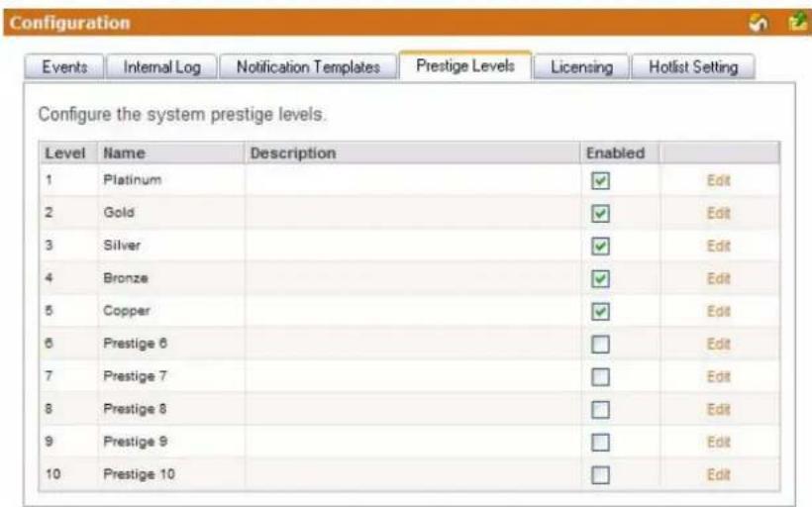The width and height of the screenshot is (812, 507).
Task: Click Edit for the Gold row
Action: click(718, 213)
